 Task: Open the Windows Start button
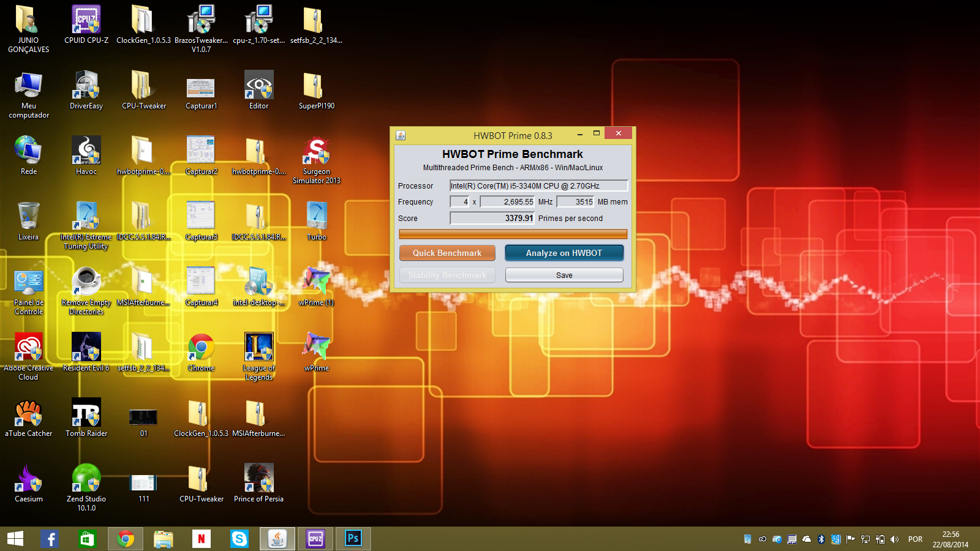pos(15,539)
